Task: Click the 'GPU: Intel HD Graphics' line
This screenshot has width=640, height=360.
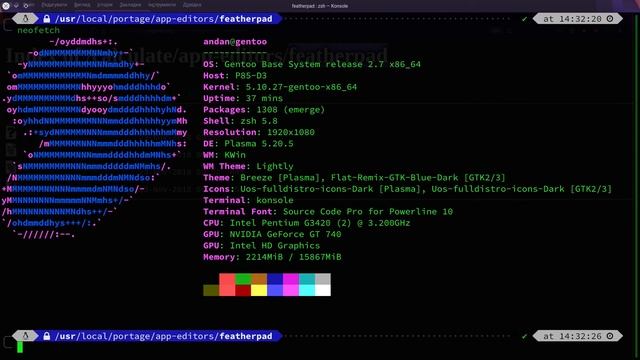Action: pos(262,246)
